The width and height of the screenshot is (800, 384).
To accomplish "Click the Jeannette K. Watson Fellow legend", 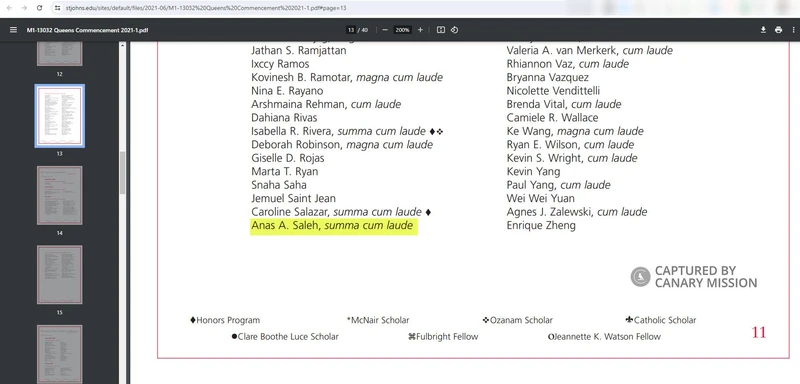I will [604, 337].
